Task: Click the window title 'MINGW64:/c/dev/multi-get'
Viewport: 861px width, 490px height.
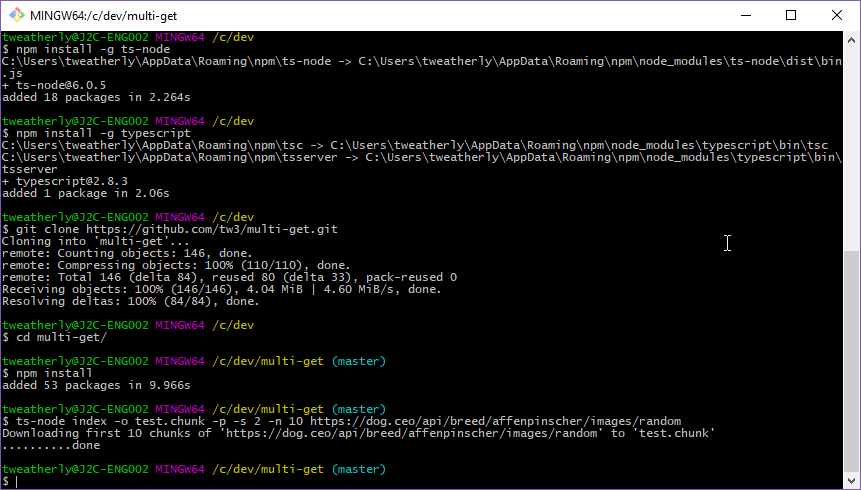Action: (104, 16)
